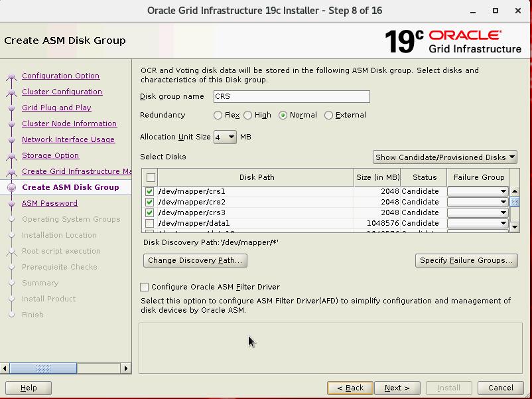Go to Cluster Node Information step
The height and width of the screenshot is (399, 532).
pyautogui.click(x=69, y=123)
